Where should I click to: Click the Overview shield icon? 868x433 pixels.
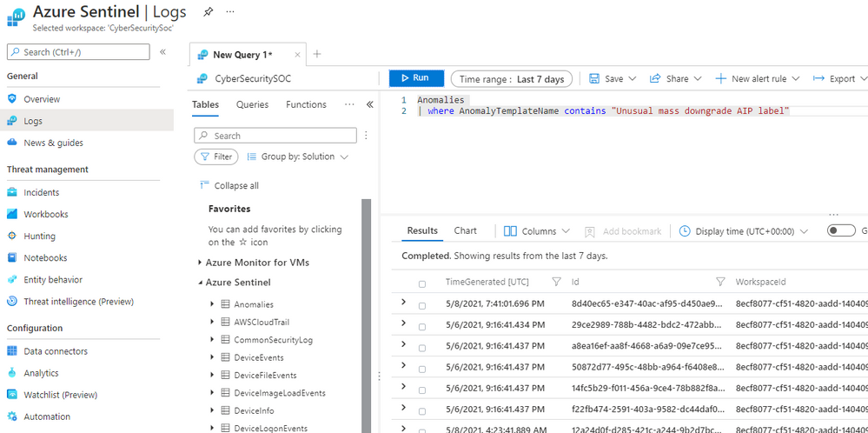pos(12,99)
